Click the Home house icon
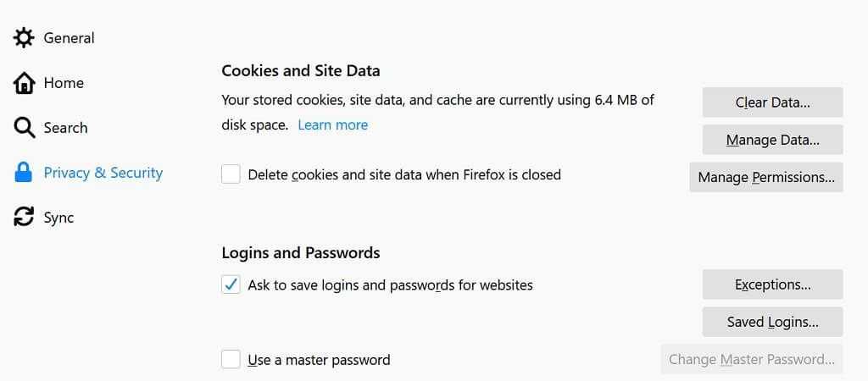Image resolution: width=868 pixels, height=381 pixels. 24,83
